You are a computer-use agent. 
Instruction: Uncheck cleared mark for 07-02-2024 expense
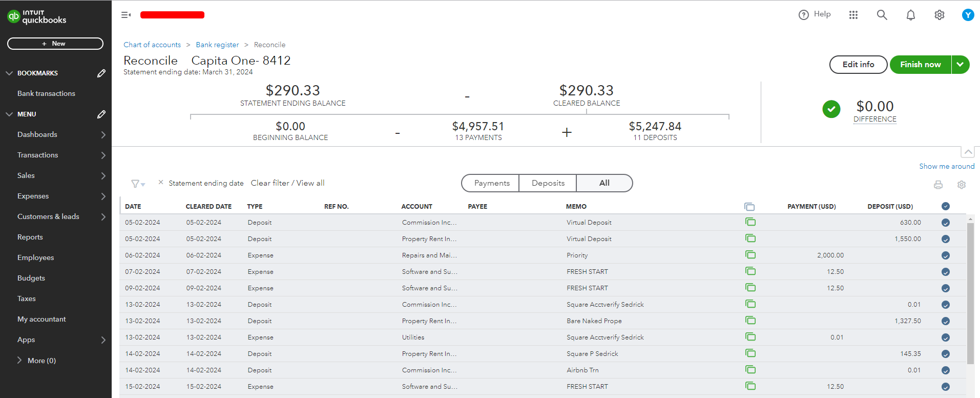pos(946,272)
